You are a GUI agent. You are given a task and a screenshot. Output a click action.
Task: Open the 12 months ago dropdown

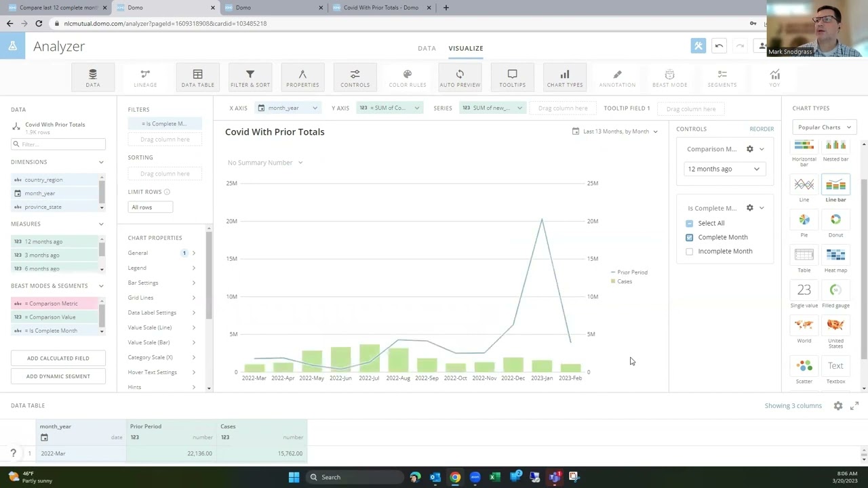click(724, 169)
